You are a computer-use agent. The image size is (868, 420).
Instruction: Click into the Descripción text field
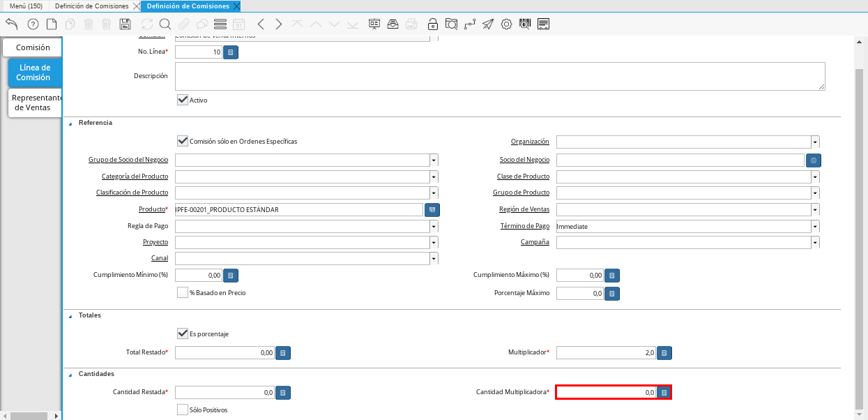point(499,76)
